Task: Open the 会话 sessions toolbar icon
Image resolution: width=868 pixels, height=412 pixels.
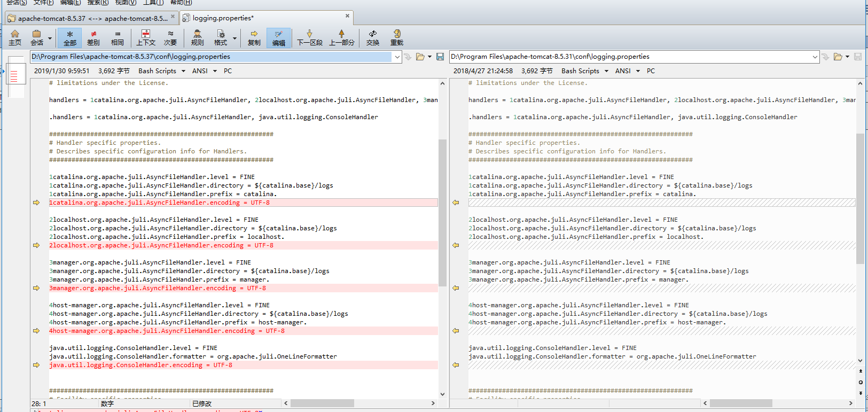Action: tap(37, 38)
